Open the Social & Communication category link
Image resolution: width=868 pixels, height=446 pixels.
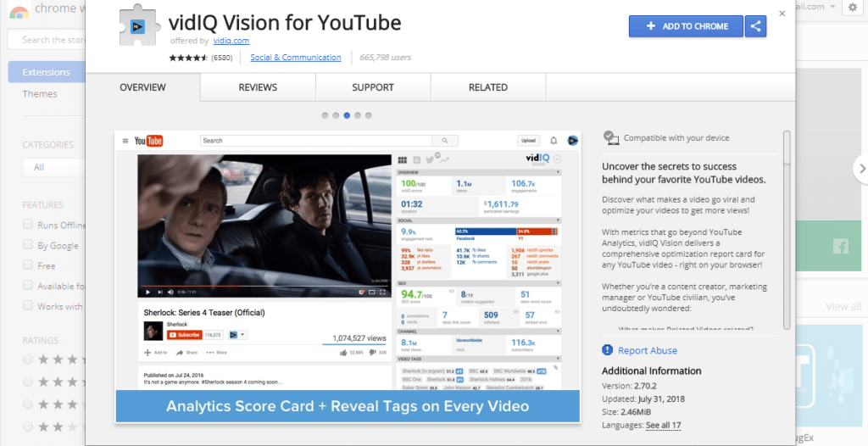point(296,57)
